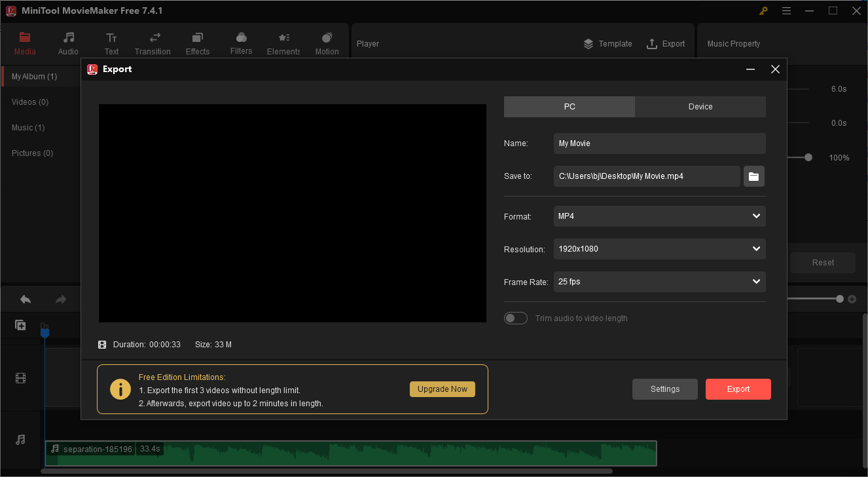The width and height of the screenshot is (868, 477).
Task: Click the fade slider showing 6.0s
Action: [798, 89]
